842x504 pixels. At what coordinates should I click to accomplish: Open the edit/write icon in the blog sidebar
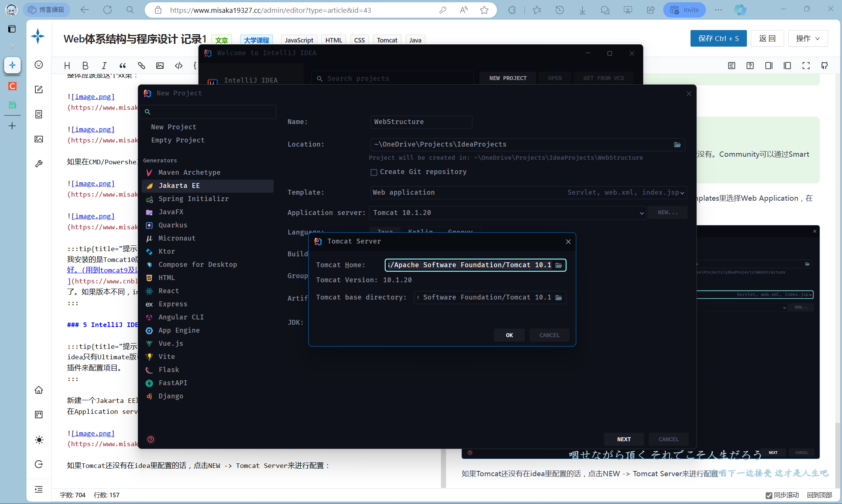pyautogui.click(x=39, y=89)
